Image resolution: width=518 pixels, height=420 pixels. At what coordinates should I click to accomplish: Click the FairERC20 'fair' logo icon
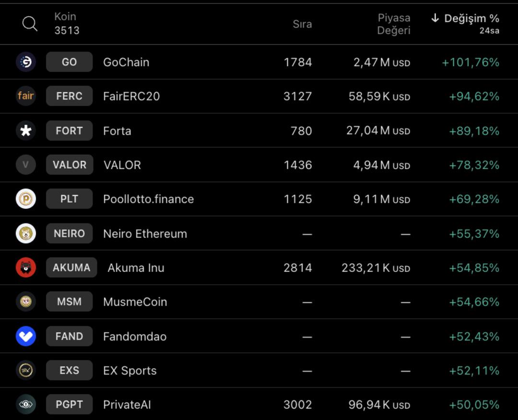tap(26, 96)
